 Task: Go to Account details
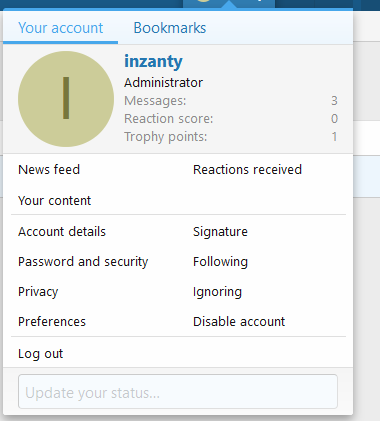coord(62,232)
